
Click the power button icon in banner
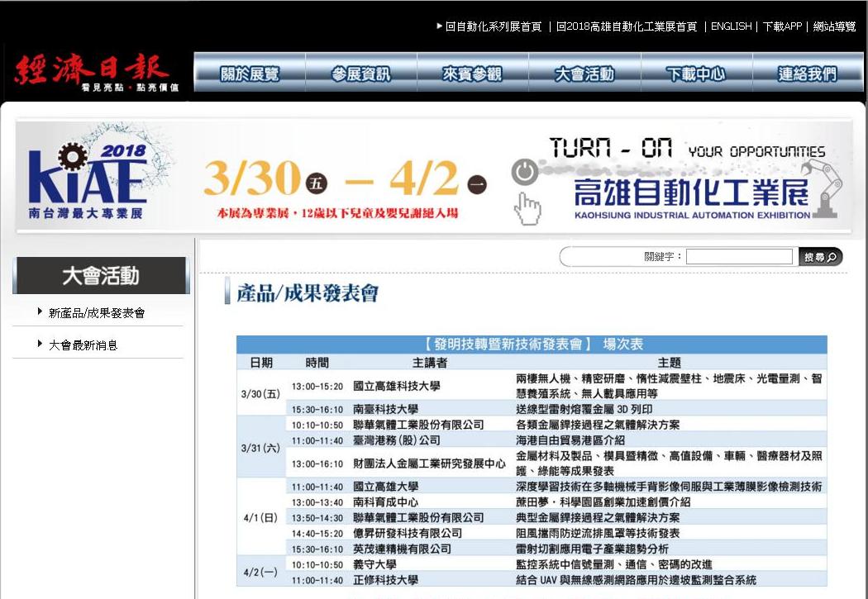click(x=525, y=172)
